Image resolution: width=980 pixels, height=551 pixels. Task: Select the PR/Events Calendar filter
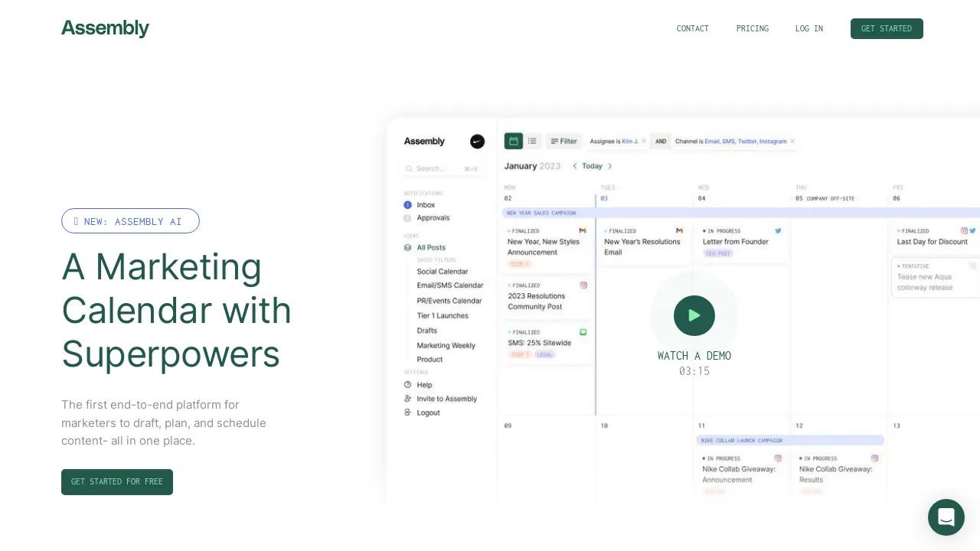(449, 301)
